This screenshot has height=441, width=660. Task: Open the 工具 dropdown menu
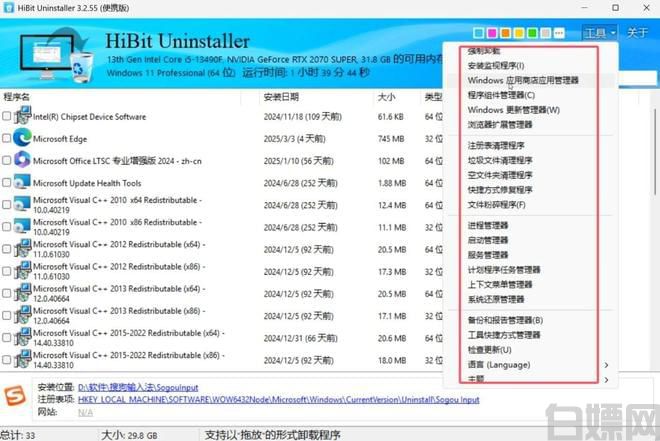pos(599,33)
